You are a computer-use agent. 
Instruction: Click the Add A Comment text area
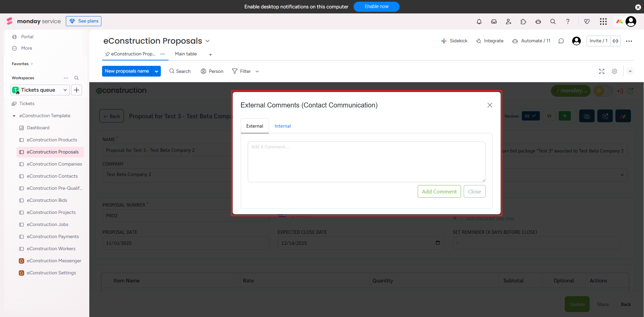[366, 162]
